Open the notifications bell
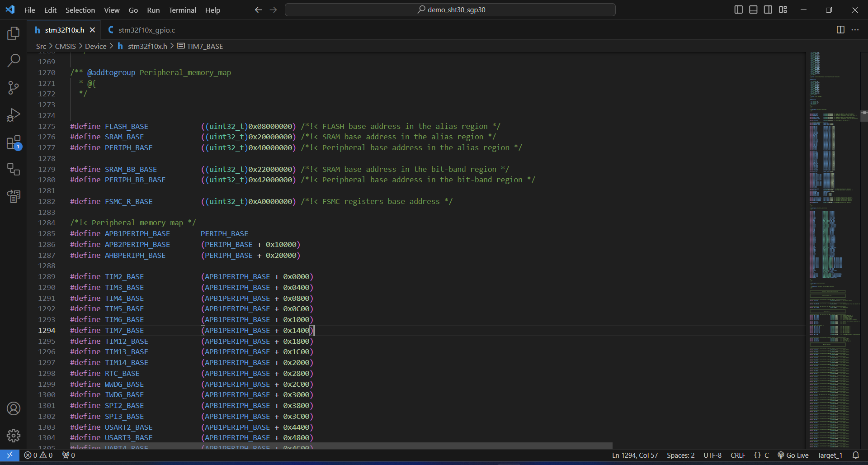 (x=855, y=455)
